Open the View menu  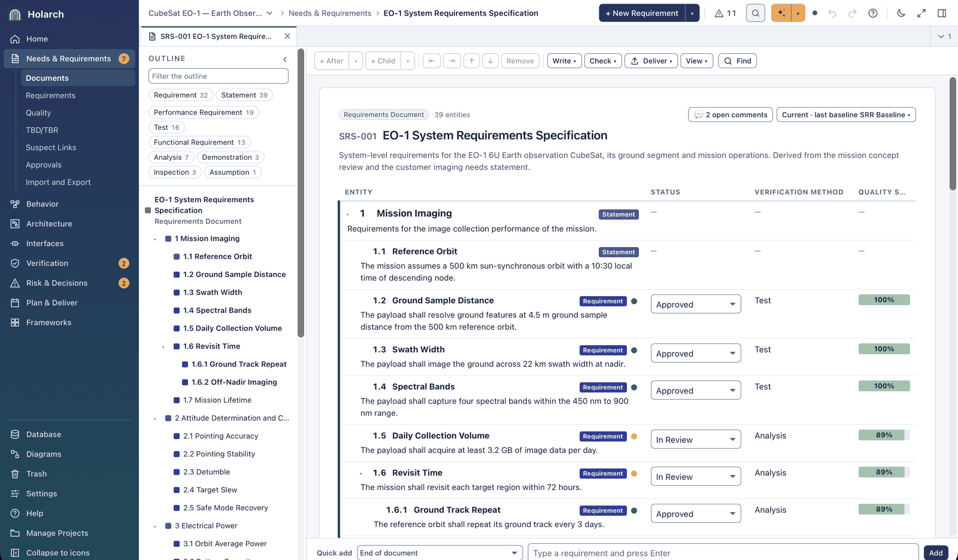pos(697,61)
